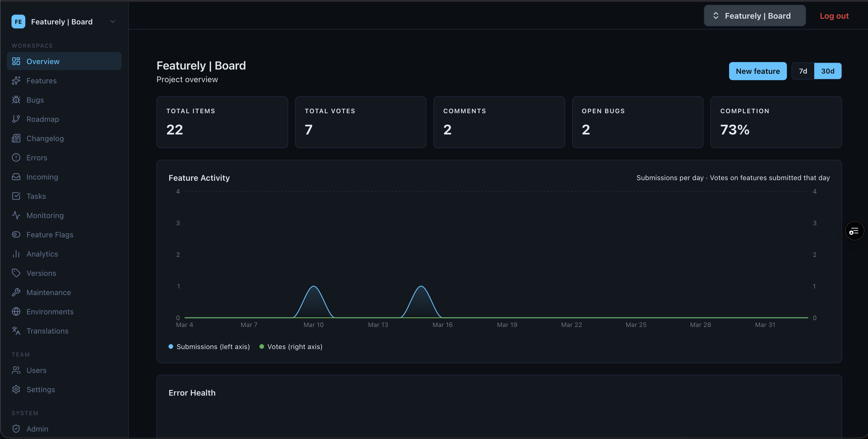Open the Roadmap branch icon
Image resolution: width=868 pixels, height=439 pixels.
tap(16, 119)
